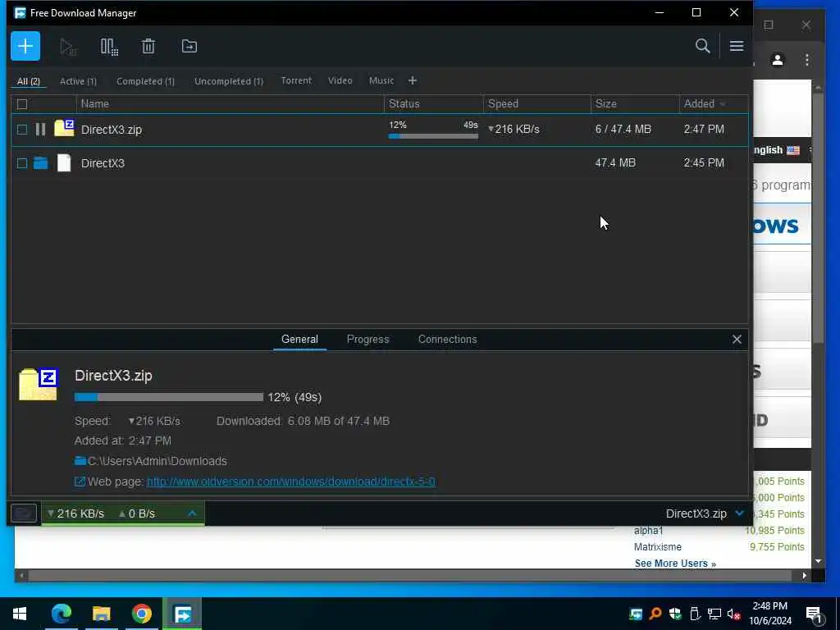Open folder icon on the DirectX3 completed row
This screenshot has height=630, width=840.
41,163
